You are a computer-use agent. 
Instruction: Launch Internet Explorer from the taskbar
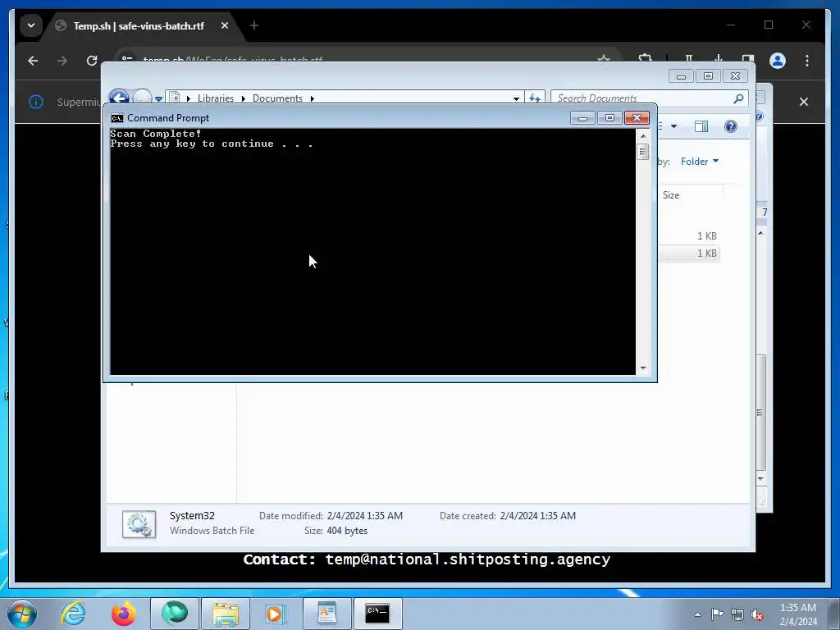tap(73, 613)
